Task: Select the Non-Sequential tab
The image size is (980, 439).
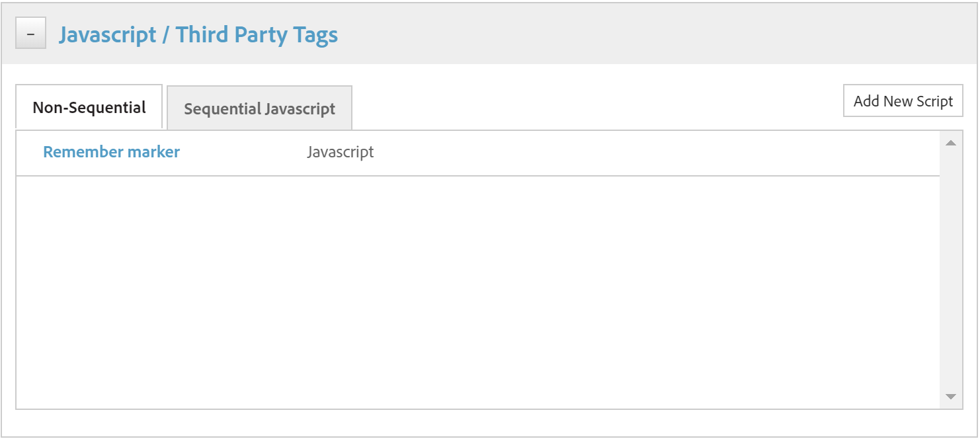Action: tap(89, 107)
